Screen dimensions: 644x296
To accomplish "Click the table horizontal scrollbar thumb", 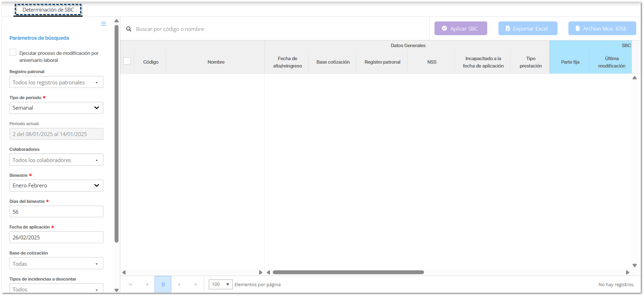I will pos(348,272).
